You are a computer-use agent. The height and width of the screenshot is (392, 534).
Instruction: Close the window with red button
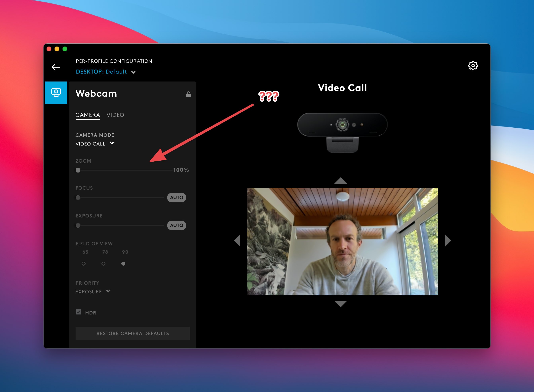[x=49, y=49]
